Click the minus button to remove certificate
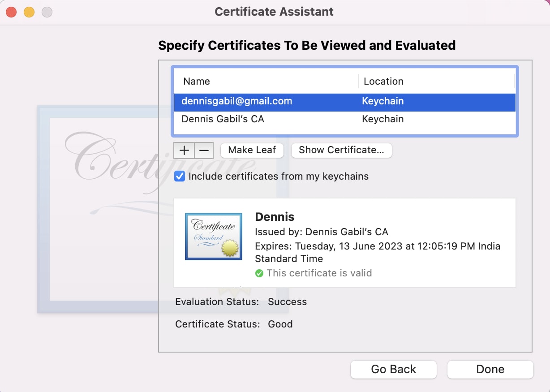The height and width of the screenshot is (392, 550). point(204,151)
